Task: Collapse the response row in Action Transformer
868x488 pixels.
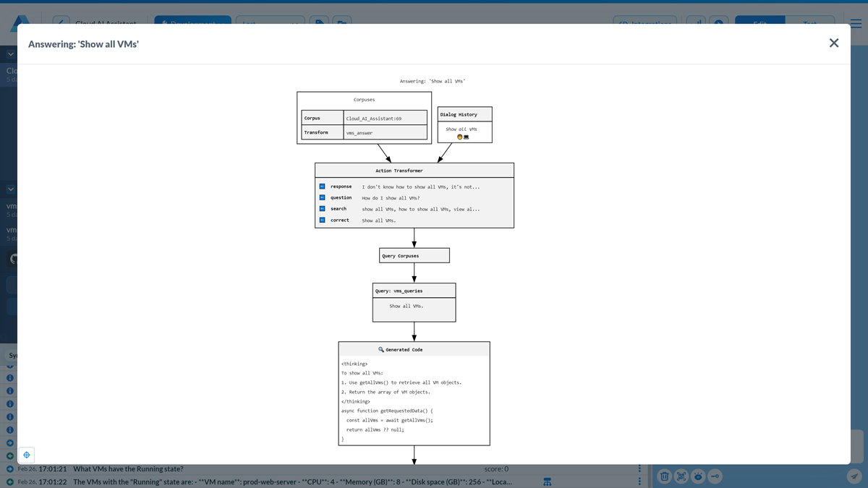Action: [x=322, y=187]
